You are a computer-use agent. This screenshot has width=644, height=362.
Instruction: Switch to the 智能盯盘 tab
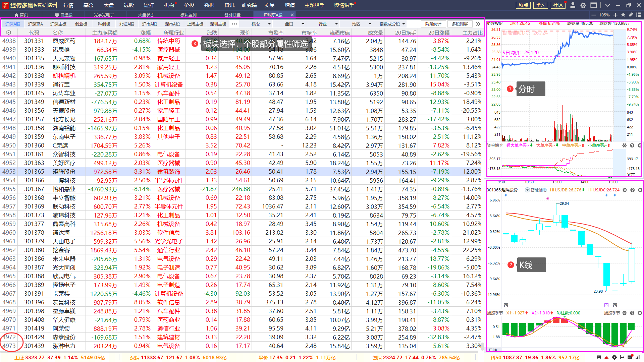pos(232,15)
